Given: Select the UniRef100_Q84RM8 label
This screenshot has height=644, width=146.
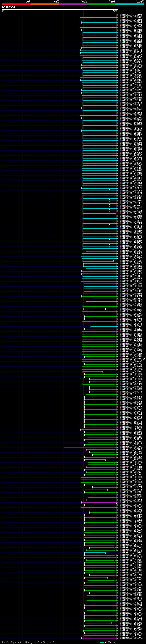Looking at the screenshot, I should tap(131, 45).
